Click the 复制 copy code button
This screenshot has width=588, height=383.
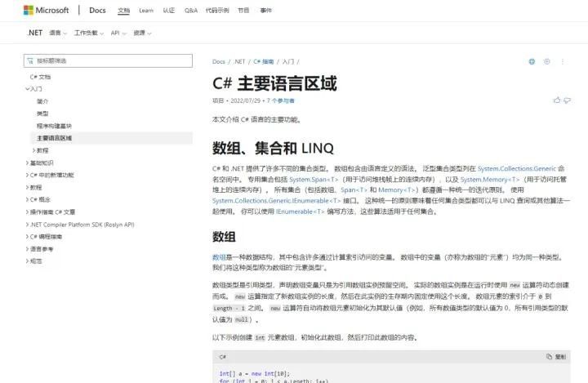click(556, 357)
